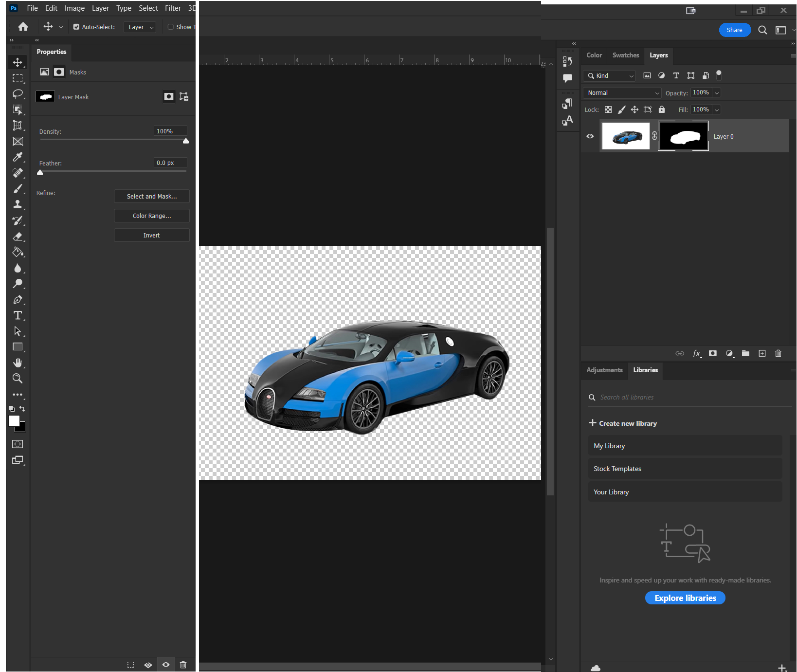Click the Select and Mask button
This screenshot has width=797, height=672.
[x=151, y=196]
